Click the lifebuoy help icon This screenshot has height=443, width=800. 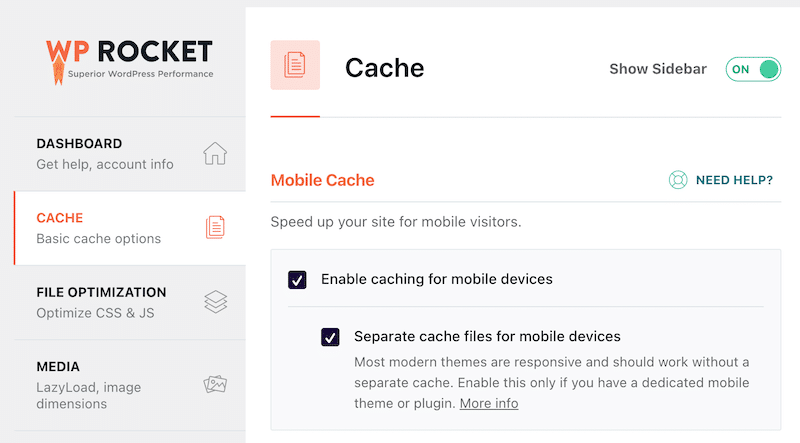[x=679, y=181]
